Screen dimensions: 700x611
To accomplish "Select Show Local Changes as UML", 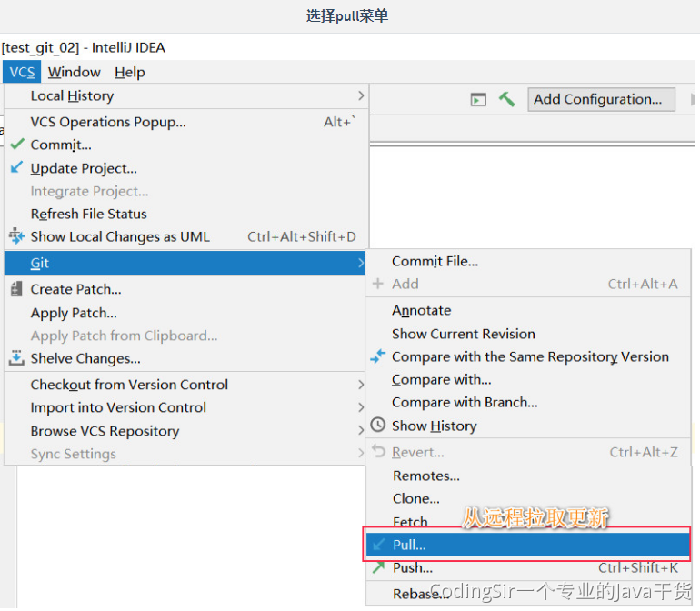I will pyautogui.click(x=186, y=236).
